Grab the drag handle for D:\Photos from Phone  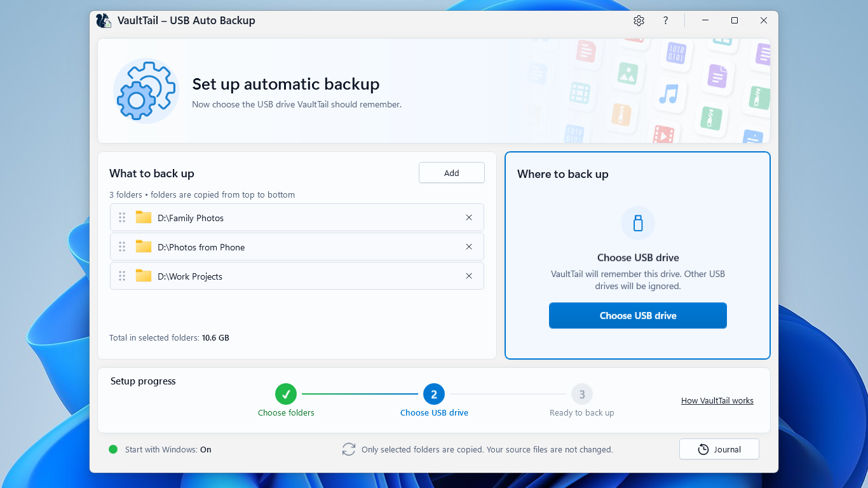pos(122,247)
